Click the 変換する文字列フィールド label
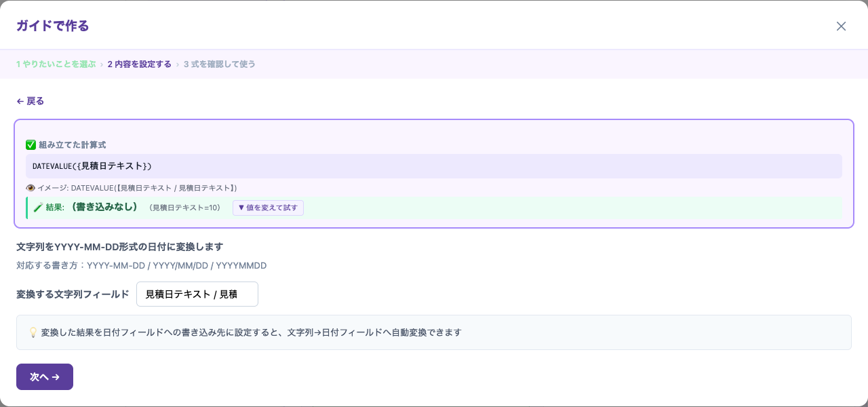The width and height of the screenshot is (868, 407). (73, 294)
